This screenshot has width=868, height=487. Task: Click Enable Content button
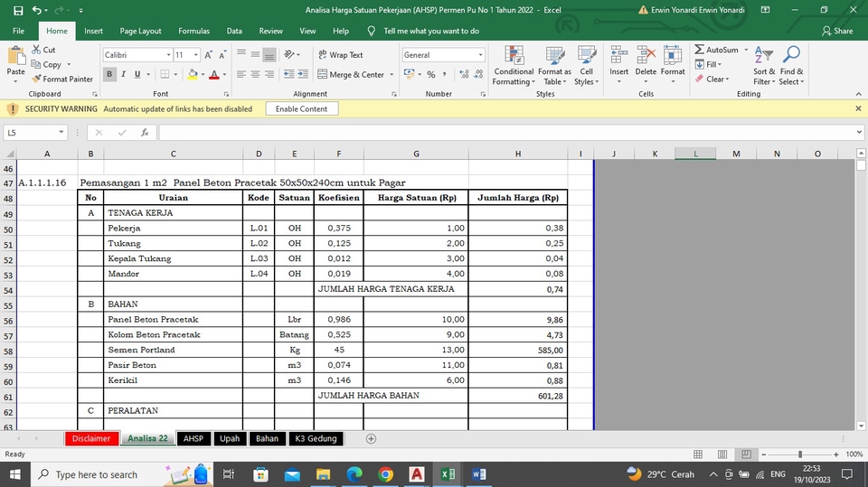pyautogui.click(x=302, y=109)
